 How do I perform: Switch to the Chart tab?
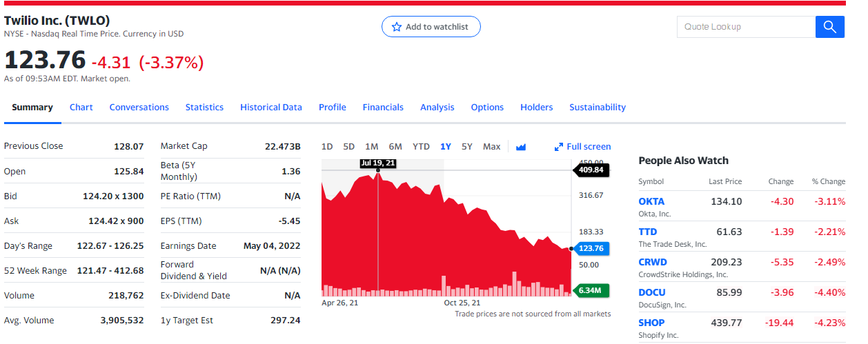tap(81, 107)
